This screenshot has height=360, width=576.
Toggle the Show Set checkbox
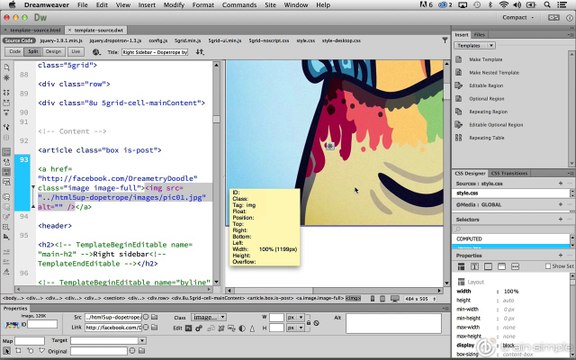(548, 266)
